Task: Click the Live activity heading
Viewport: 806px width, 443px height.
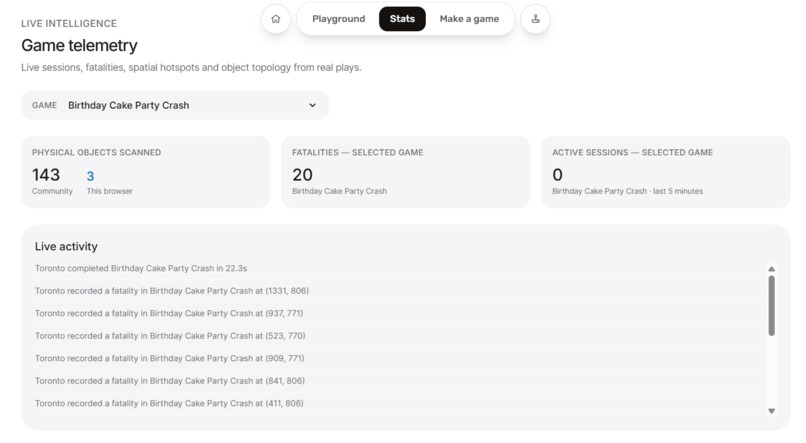Action: coord(66,247)
